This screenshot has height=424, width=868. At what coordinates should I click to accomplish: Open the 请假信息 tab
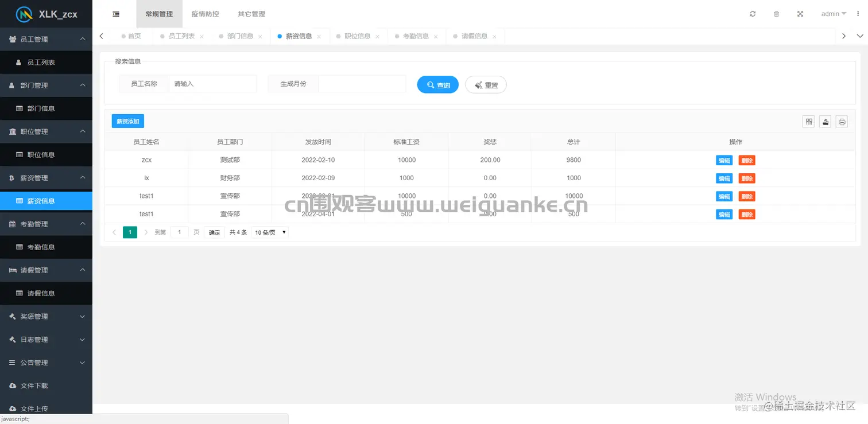pyautogui.click(x=474, y=36)
